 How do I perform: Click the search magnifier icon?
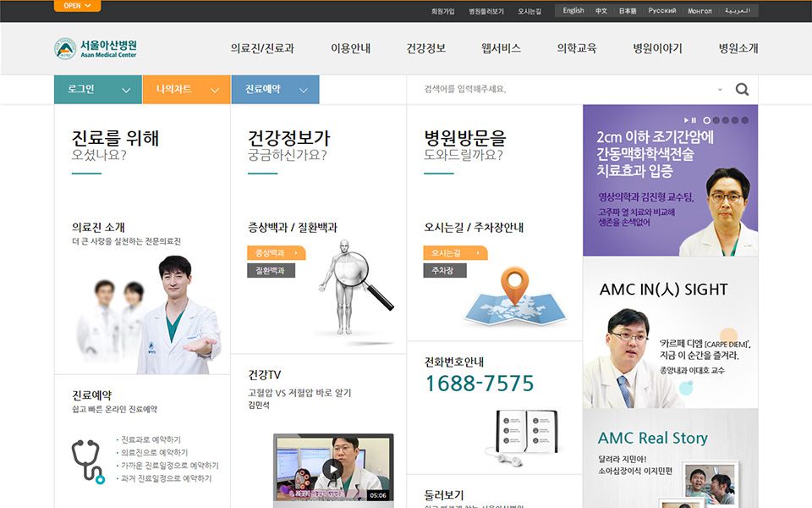pyautogui.click(x=742, y=90)
